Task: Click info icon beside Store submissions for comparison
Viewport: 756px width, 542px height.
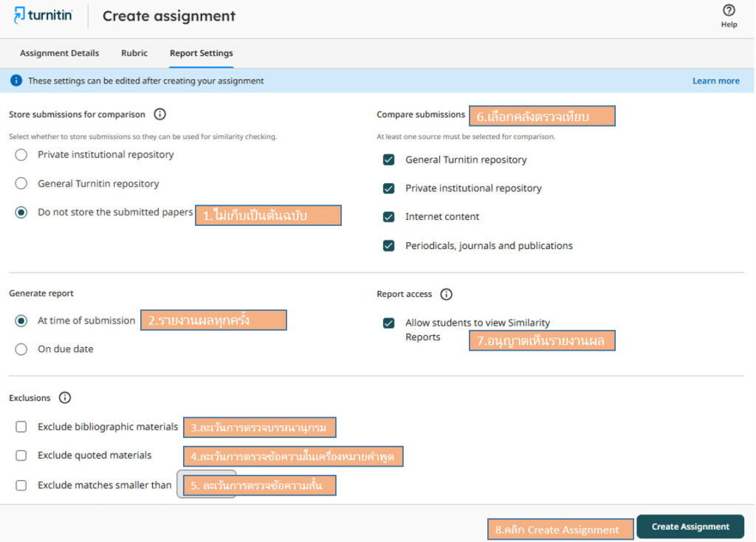Action: (159, 114)
